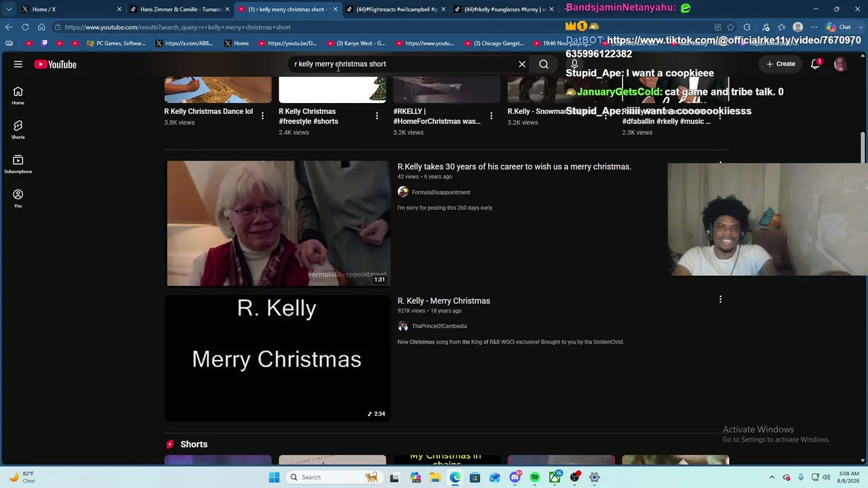Close the Hans Zimmer & Camille tab

pos(227,9)
